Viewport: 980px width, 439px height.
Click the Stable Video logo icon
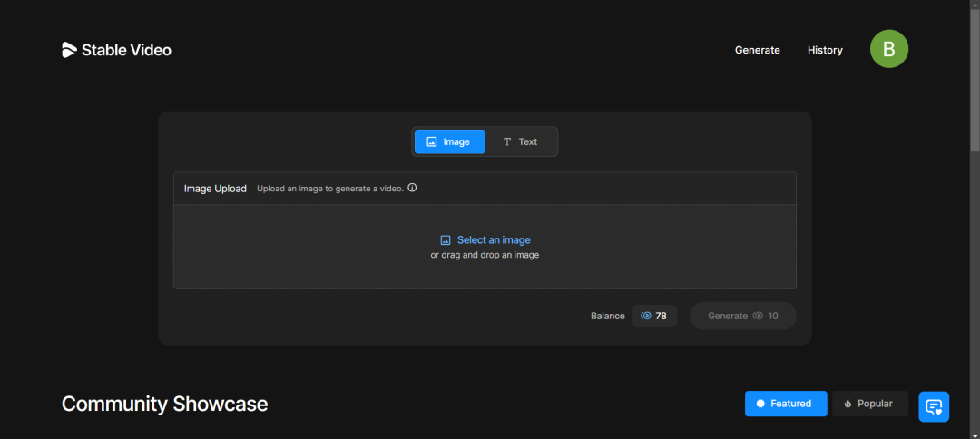point(70,50)
